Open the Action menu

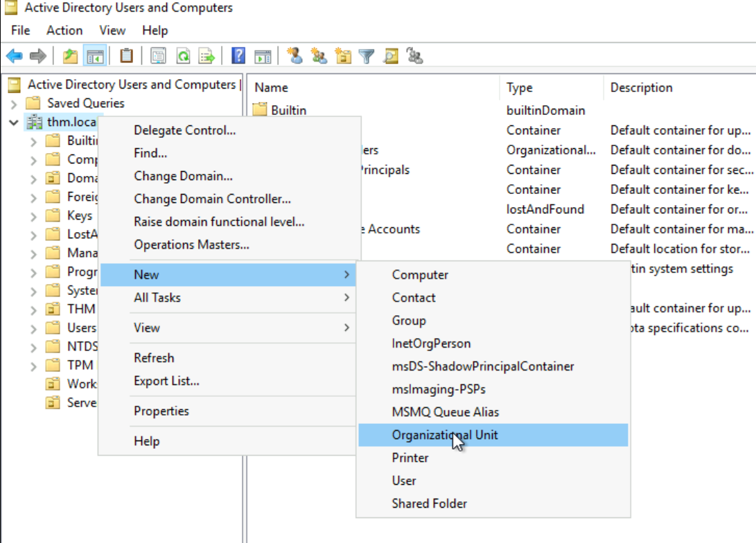(64, 30)
